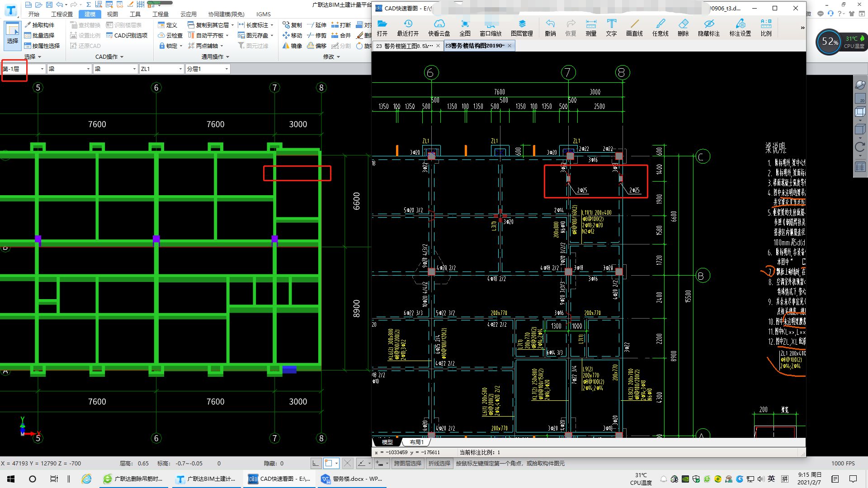Expand 复制到其它层 dropdown arrow
868x488 pixels.
(232, 25)
